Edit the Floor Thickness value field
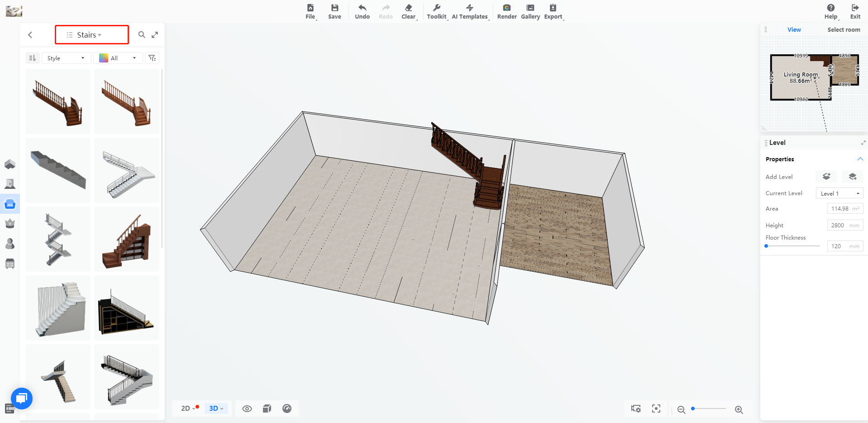Screen dimensions: 868x423 pos(845,246)
